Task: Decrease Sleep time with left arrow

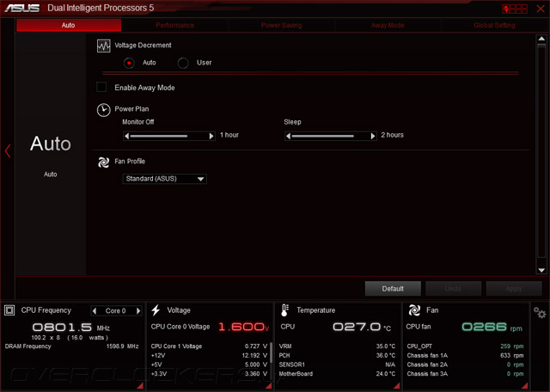Action: (x=289, y=136)
